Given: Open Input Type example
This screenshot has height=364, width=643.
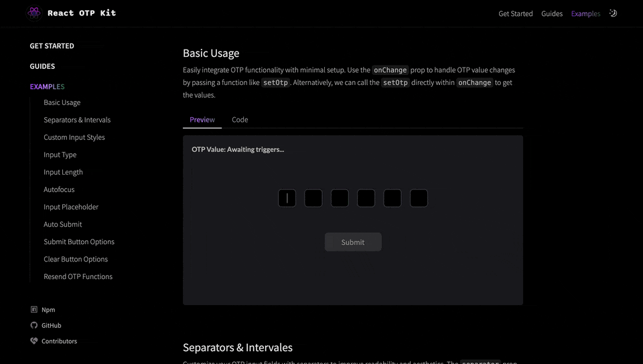Looking at the screenshot, I should [x=60, y=155].
